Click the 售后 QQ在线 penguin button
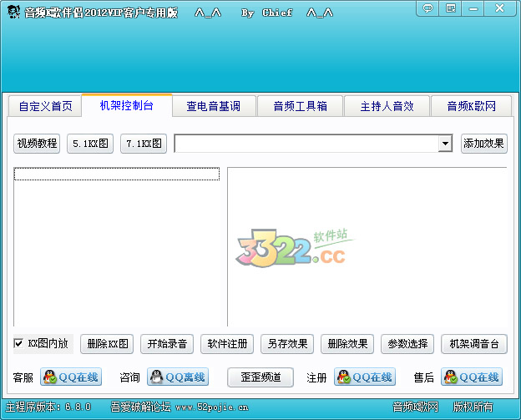The image size is (521, 420). pyautogui.click(x=472, y=377)
